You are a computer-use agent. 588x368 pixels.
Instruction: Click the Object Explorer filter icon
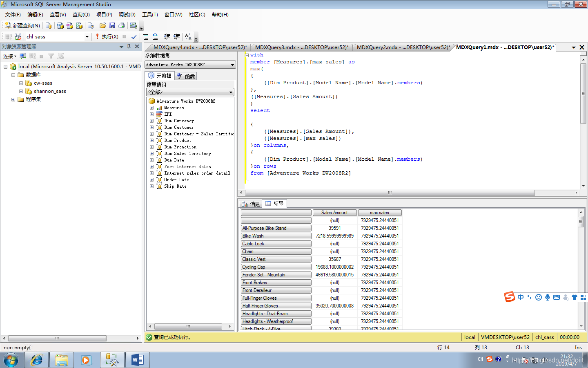tap(51, 56)
